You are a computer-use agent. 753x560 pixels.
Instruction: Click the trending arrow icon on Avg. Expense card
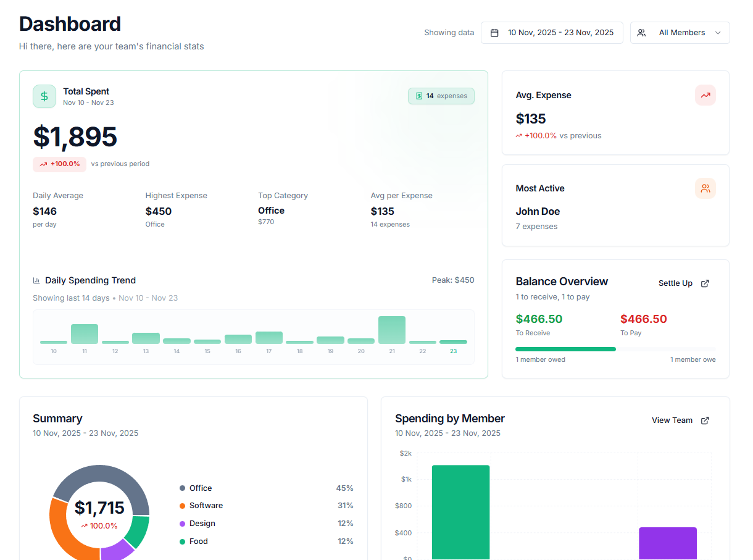pos(705,95)
